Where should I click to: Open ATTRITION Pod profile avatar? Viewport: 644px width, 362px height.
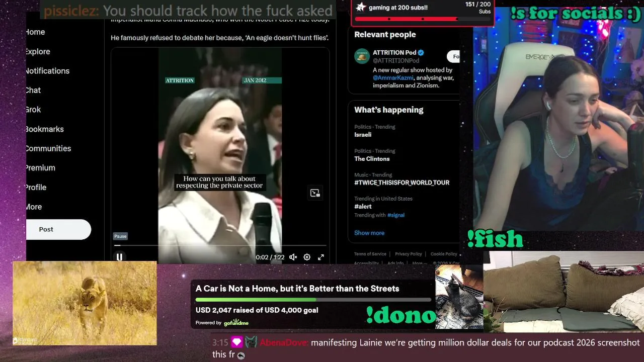click(x=362, y=56)
